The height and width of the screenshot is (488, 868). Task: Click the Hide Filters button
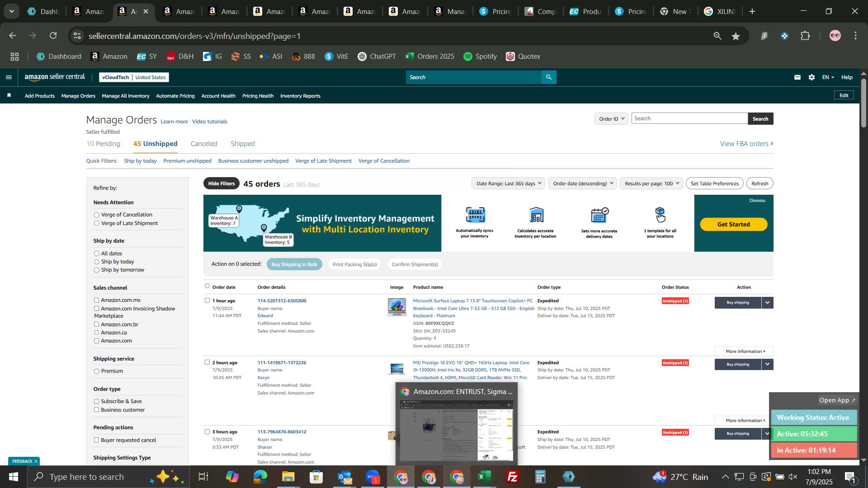tap(222, 183)
